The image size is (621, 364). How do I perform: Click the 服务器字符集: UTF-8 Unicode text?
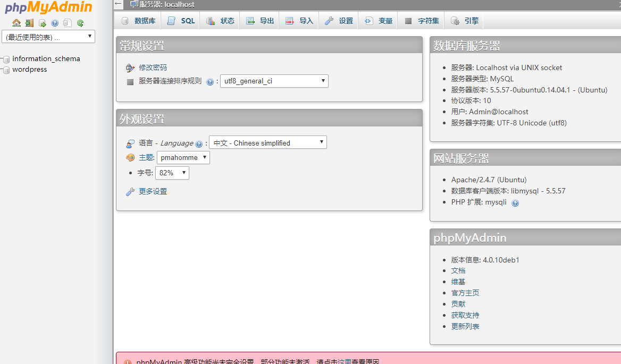point(509,123)
